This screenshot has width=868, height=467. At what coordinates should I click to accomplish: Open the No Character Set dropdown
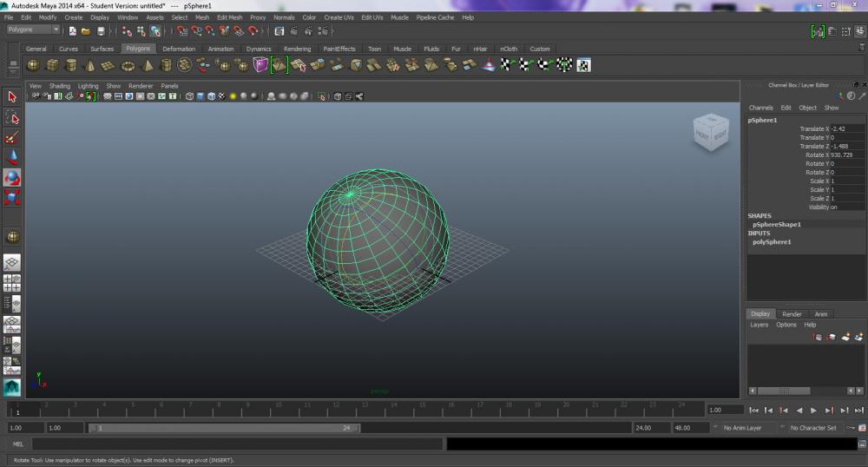813,428
